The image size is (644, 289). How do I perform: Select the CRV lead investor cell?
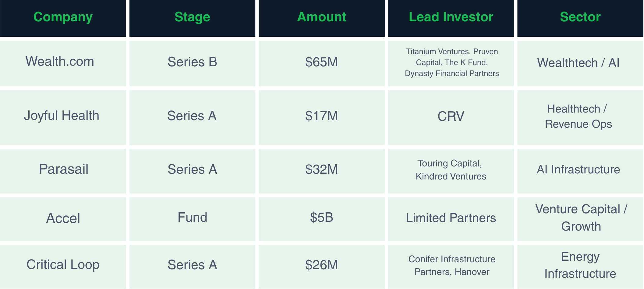451,117
